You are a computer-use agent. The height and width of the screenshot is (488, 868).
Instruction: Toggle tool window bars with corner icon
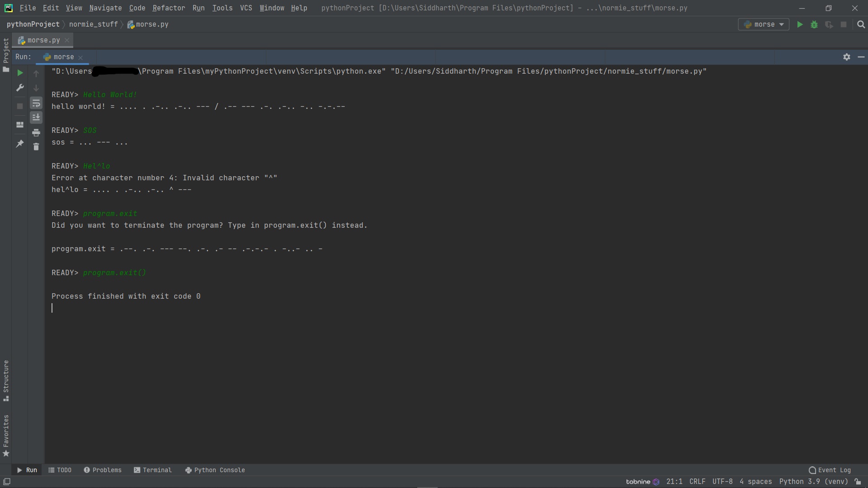click(x=7, y=482)
